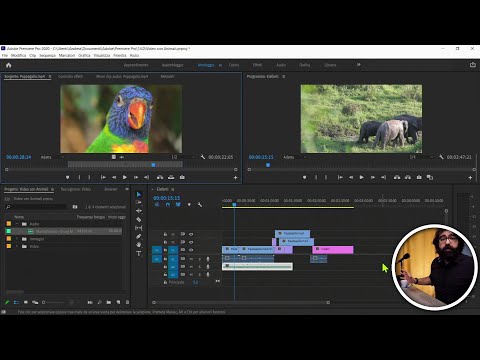Image resolution: width=480 pixels, height=360 pixels.
Task: Open Project panel hamburger menu
Action: tap(52, 189)
